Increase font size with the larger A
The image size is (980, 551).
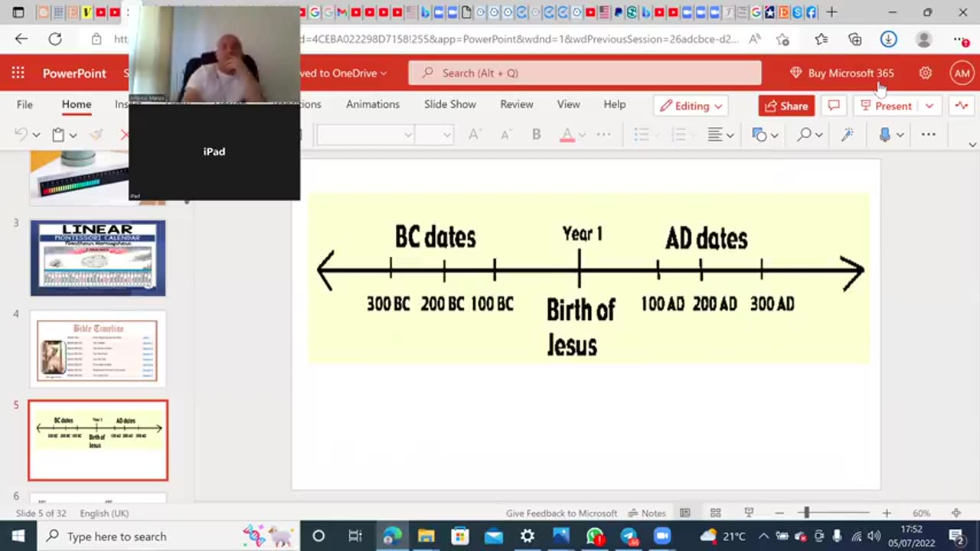pos(475,135)
